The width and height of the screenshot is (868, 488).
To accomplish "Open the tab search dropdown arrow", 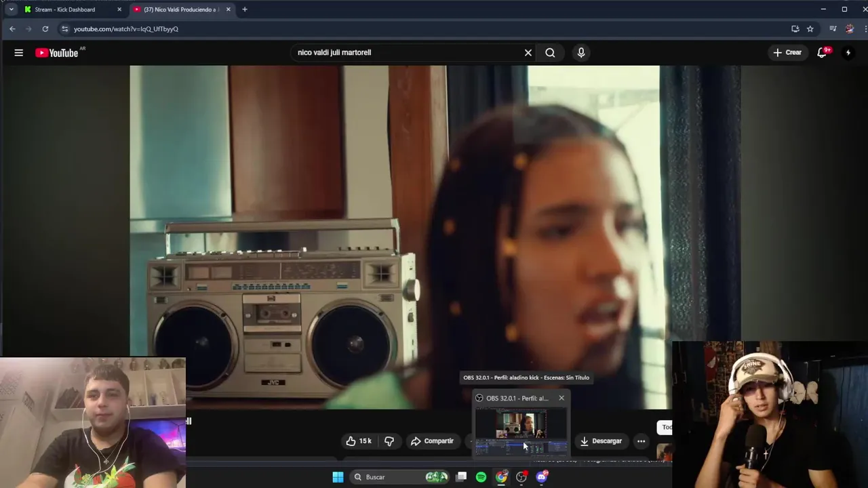I will point(11,9).
